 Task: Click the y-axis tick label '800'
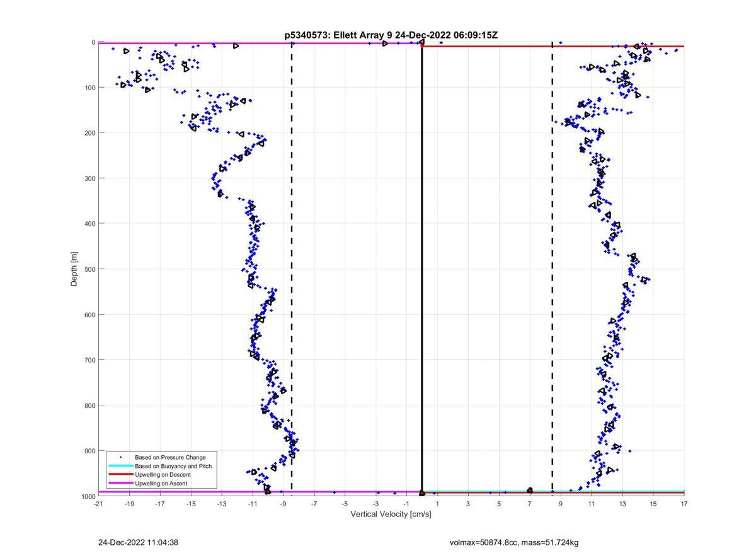(x=89, y=405)
